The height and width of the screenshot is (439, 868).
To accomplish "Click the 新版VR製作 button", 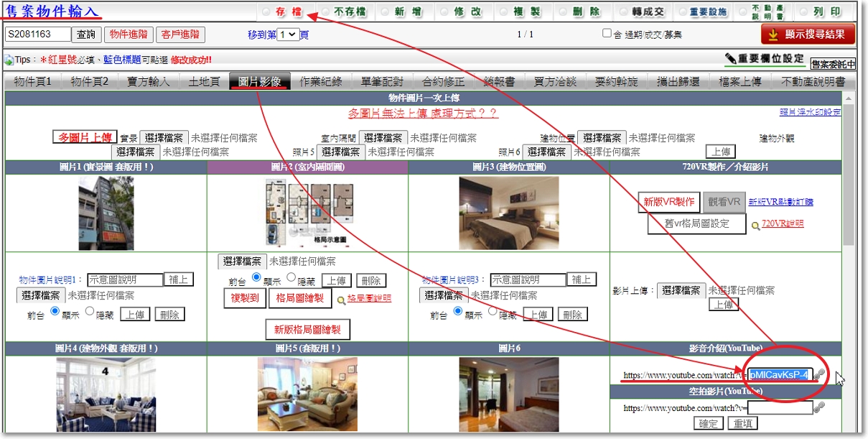I will point(668,202).
